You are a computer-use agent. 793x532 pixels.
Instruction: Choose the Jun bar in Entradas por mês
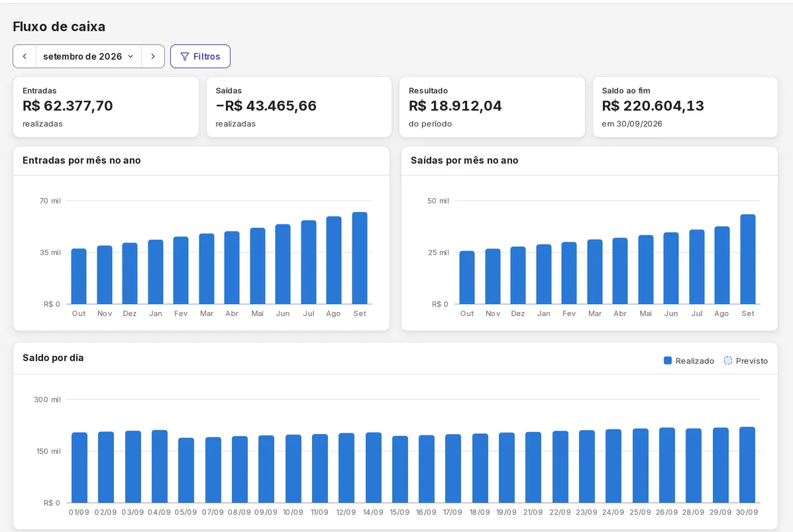pos(283,264)
